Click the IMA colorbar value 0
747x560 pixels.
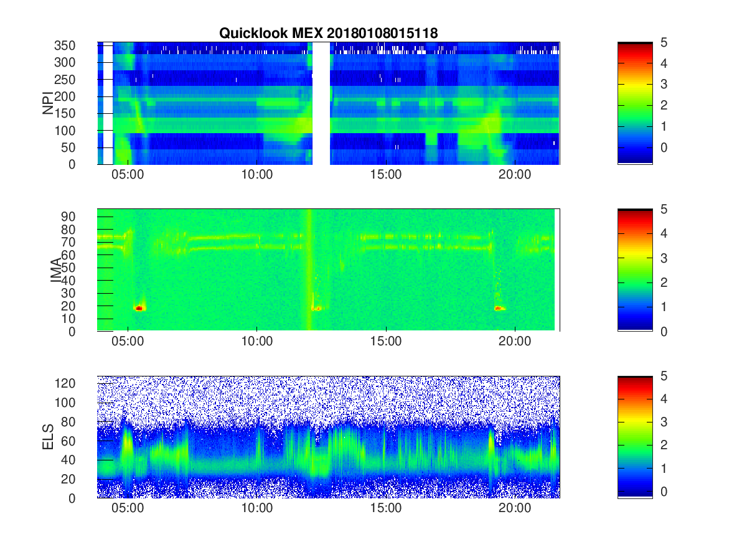pyautogui.click(x=663, y=331)
